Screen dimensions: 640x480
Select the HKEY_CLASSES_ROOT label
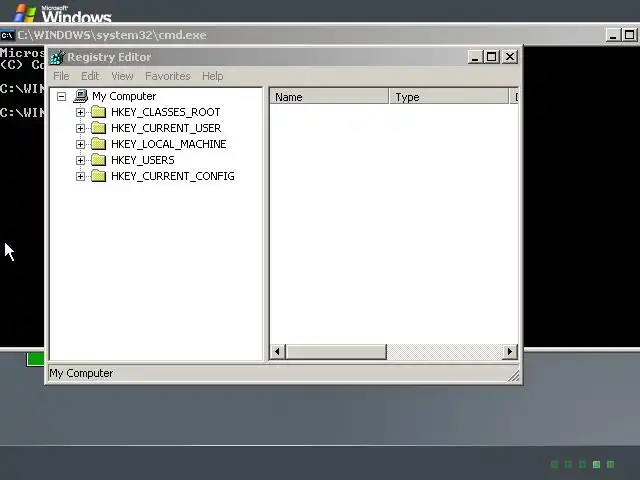pyautogui.click(x=166, y=112)
